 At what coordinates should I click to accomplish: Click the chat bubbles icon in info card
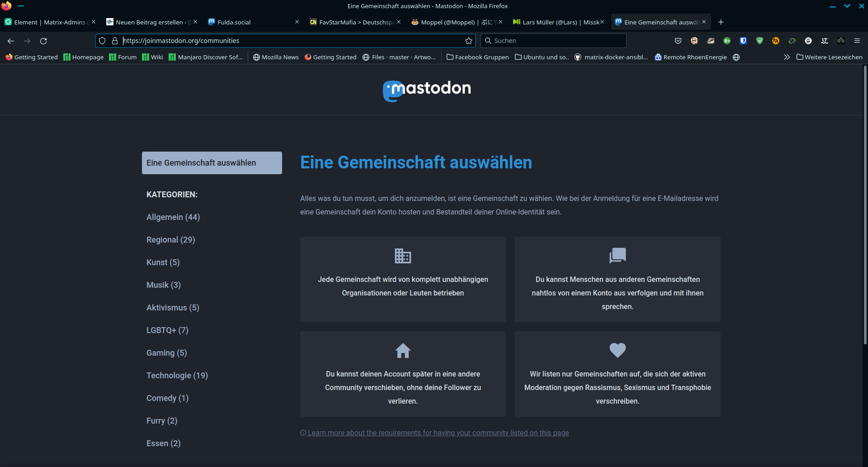tap(618, 256)
